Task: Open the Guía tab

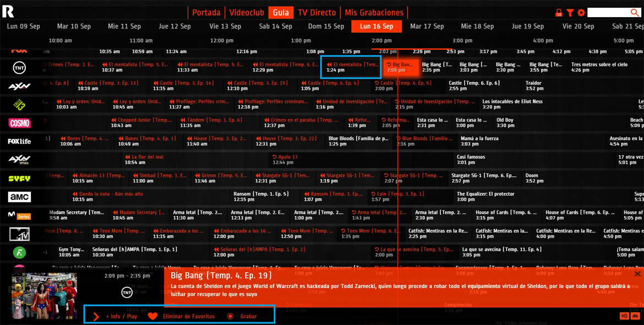Action: (x=281, y=13)
